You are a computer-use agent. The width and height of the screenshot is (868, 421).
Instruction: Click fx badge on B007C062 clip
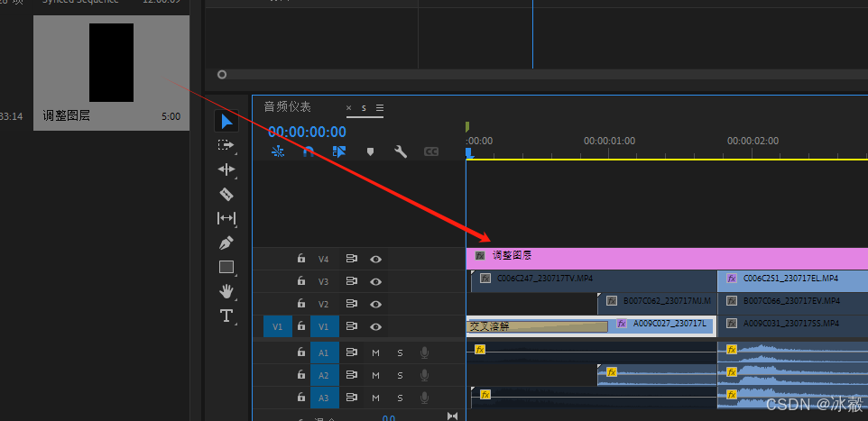[612, 301]
